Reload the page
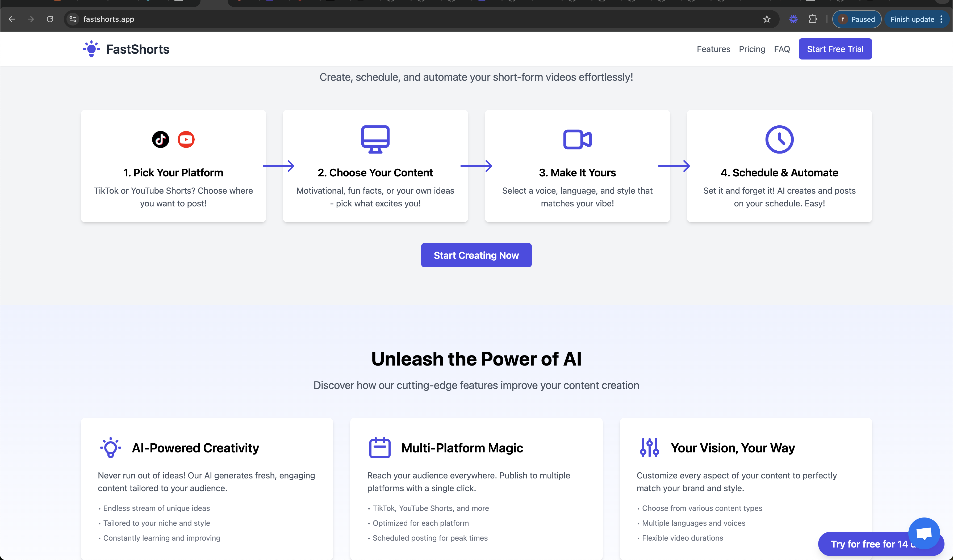The image size is (953, 560). (x=50, y=19)
